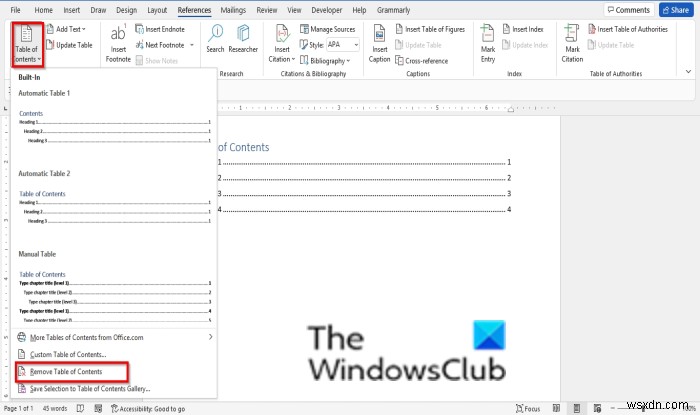Click Update Table in Table of Authorities group
700x415 pixels.
pos(611,45)
